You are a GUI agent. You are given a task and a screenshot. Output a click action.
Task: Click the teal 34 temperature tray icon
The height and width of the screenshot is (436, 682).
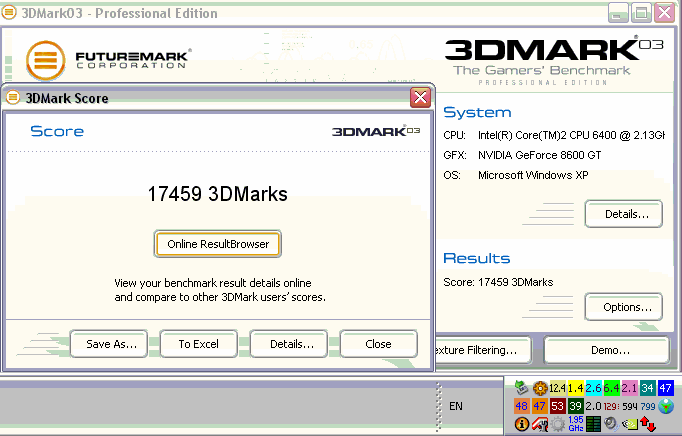[x=648, y=388]
